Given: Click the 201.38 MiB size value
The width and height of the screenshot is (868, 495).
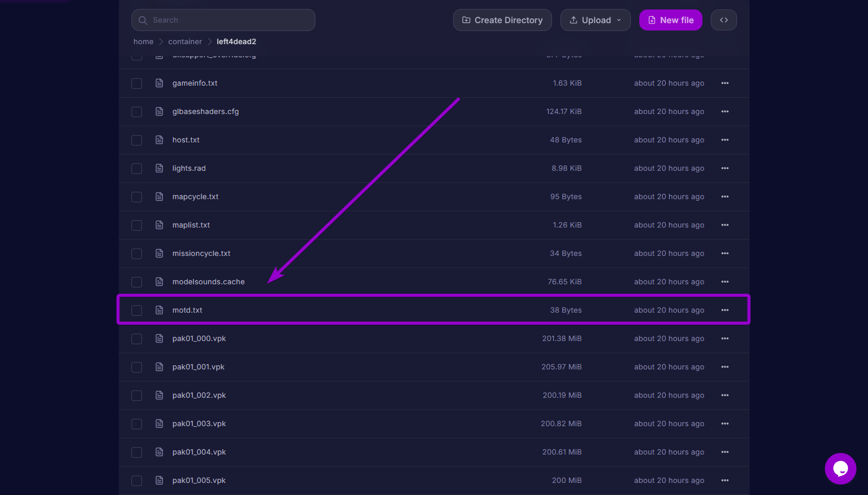Looking at the screenshot, I should click(562, 338).
